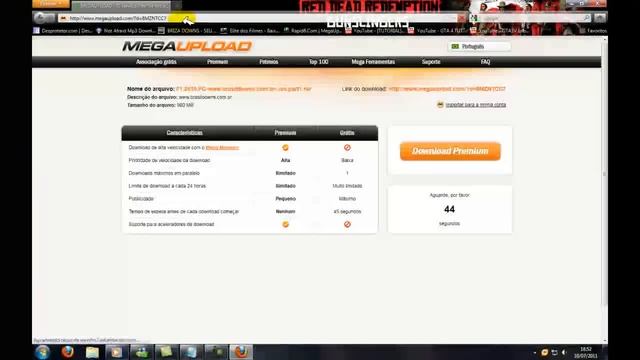Click the import-to-account icon
640x360 pixels.
pos(440,104)
